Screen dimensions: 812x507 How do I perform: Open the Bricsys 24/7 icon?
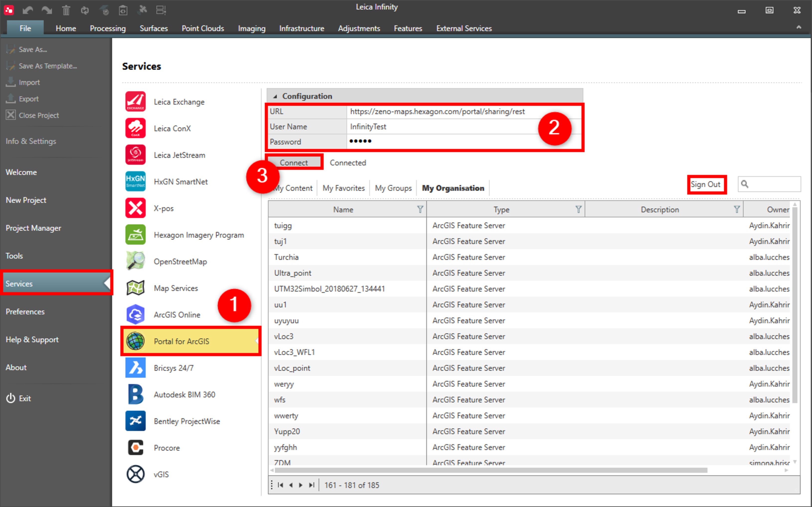pos(135,368)
